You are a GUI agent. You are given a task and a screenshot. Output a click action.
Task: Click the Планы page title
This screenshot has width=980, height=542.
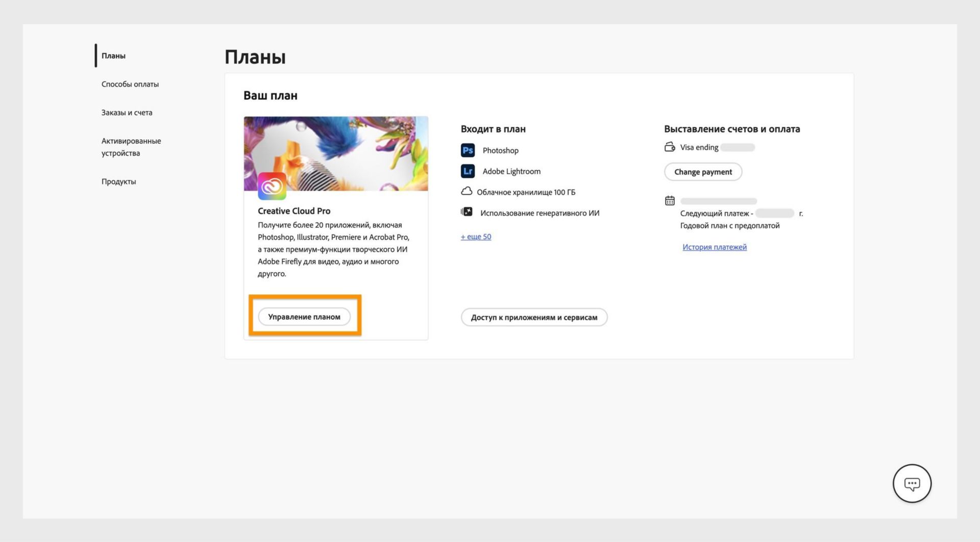click(255, 57)
